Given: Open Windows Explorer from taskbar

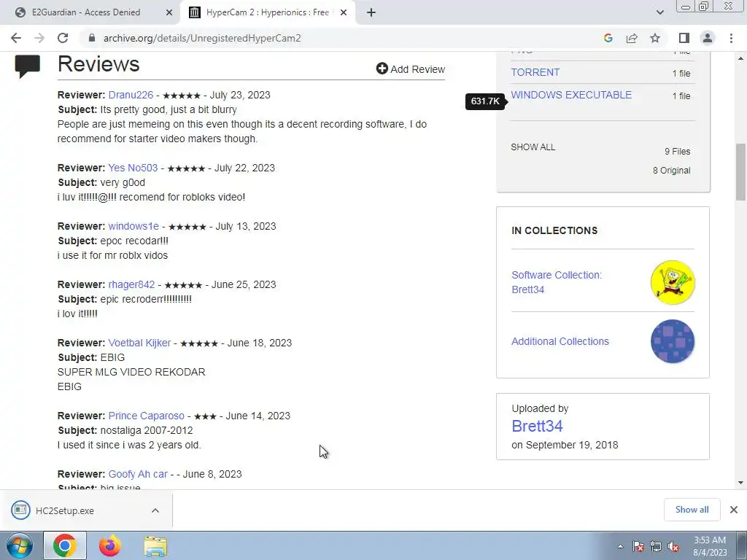Looking at the screenshot, I should click(156, 546).
